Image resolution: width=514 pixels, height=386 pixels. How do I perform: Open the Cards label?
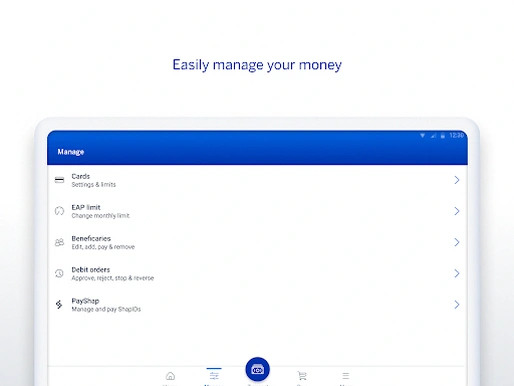tap(81, 176)
